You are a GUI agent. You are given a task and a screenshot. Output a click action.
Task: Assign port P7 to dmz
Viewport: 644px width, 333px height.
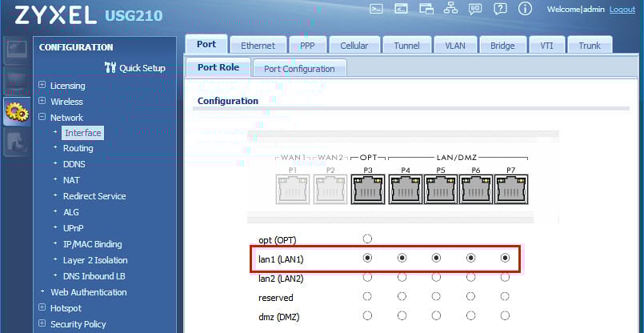(505, 315)
